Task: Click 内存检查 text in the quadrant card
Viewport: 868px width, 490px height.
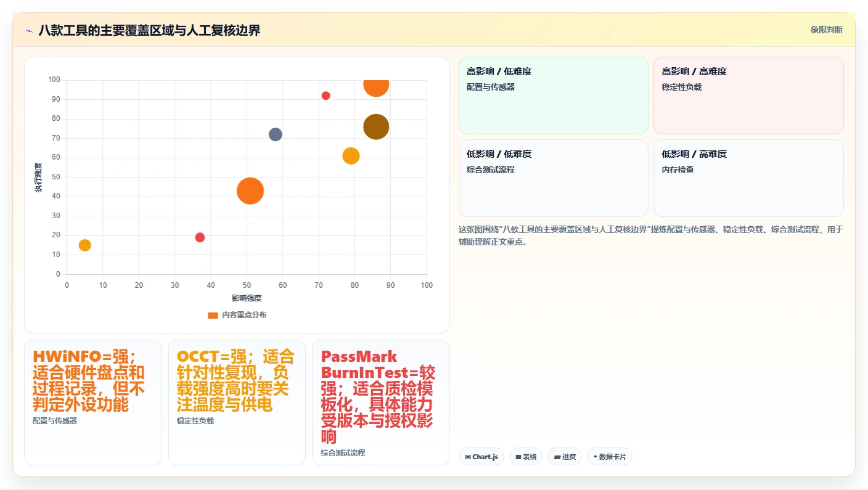Action: [x=678, y=169]
